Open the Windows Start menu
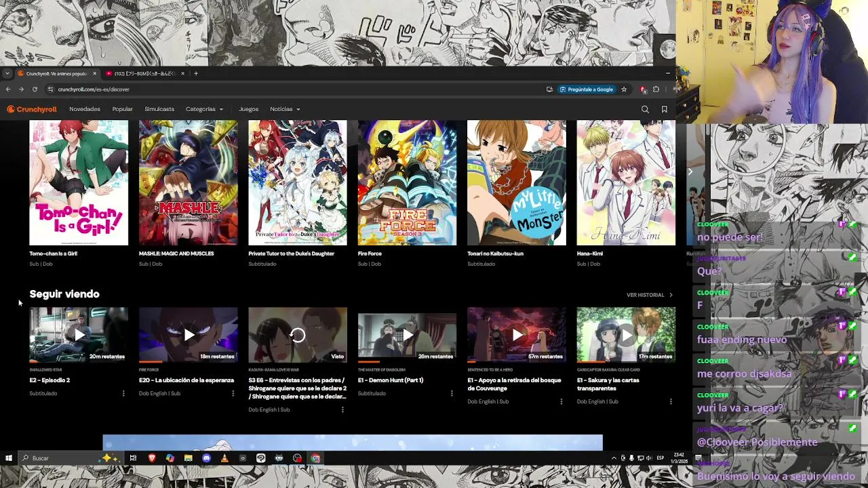The width and height of the screenshot is (868, 488). [x=9, y=458]
